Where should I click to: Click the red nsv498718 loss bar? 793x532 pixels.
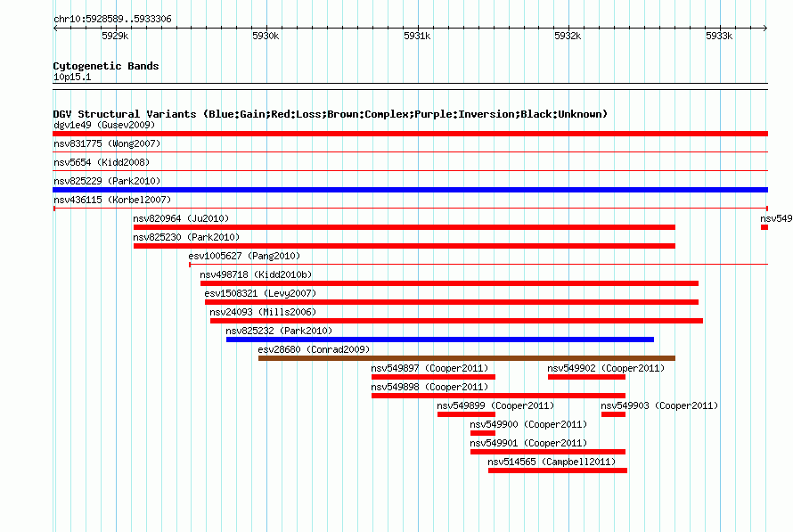(449, 283)
